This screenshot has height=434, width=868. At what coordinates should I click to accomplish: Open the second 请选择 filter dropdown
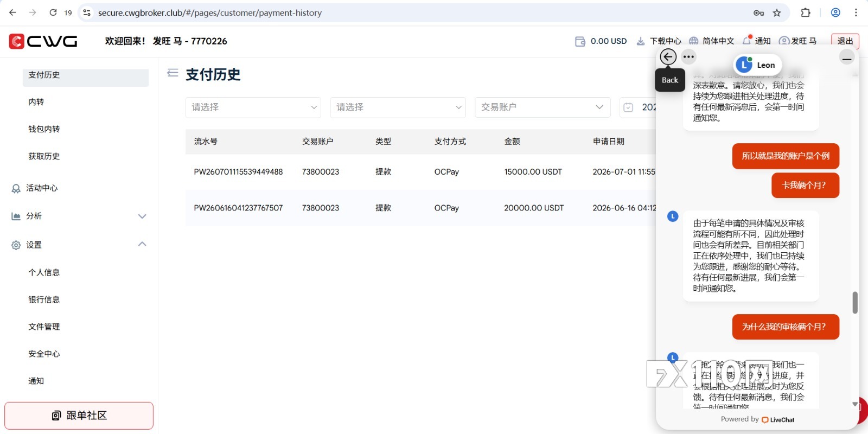point(398,107)
